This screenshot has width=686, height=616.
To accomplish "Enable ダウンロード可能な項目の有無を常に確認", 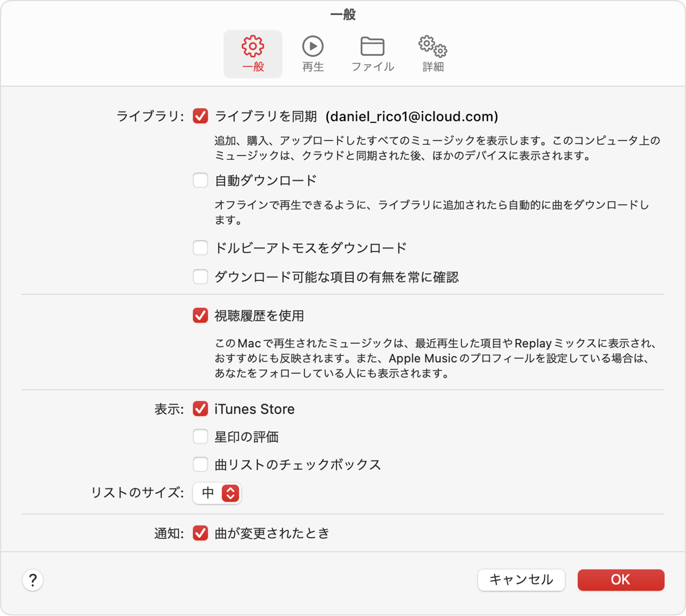I will 200,277.
